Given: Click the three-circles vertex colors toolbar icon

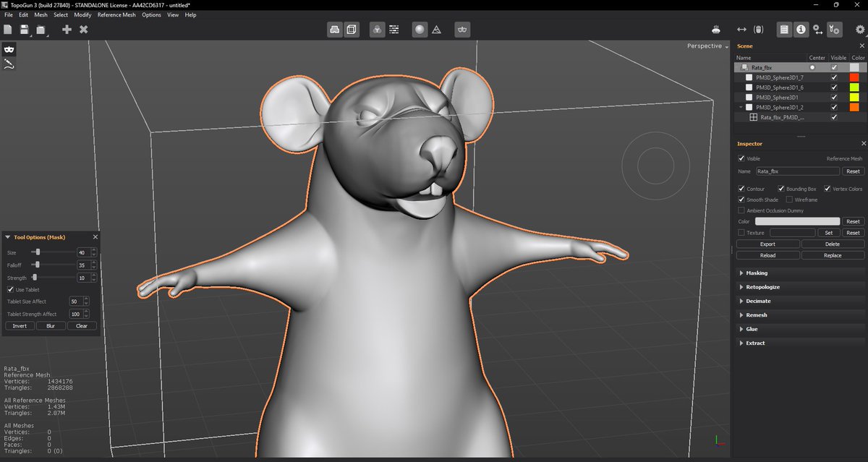Looking at the screenshot, I should [377, 30].
